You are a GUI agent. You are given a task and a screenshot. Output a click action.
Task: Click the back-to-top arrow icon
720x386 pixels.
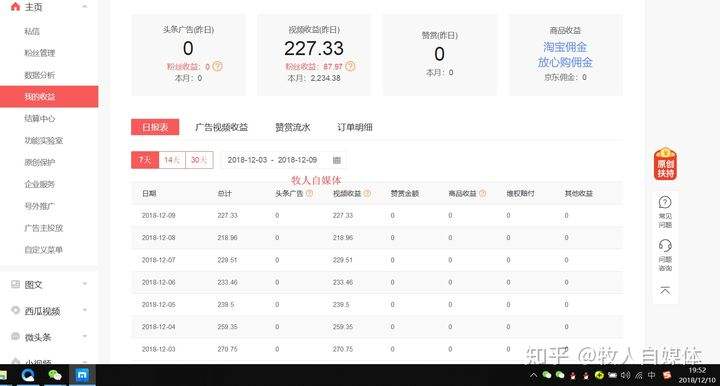665,291
